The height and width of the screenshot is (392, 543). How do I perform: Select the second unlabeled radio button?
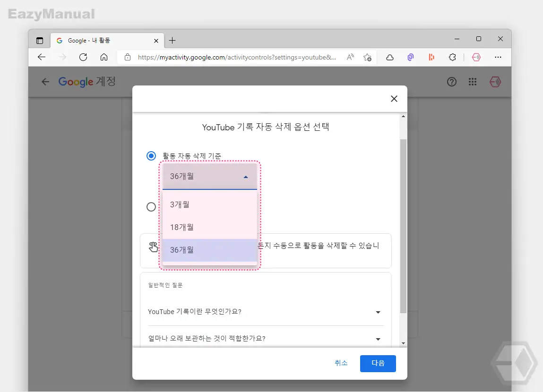click(151, 207)
